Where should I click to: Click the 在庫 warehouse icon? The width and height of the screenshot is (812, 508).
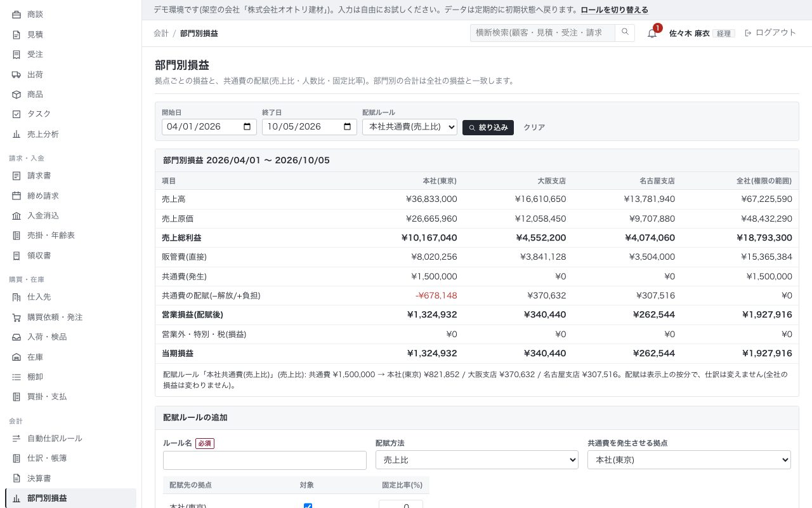(x=16, y=357)
